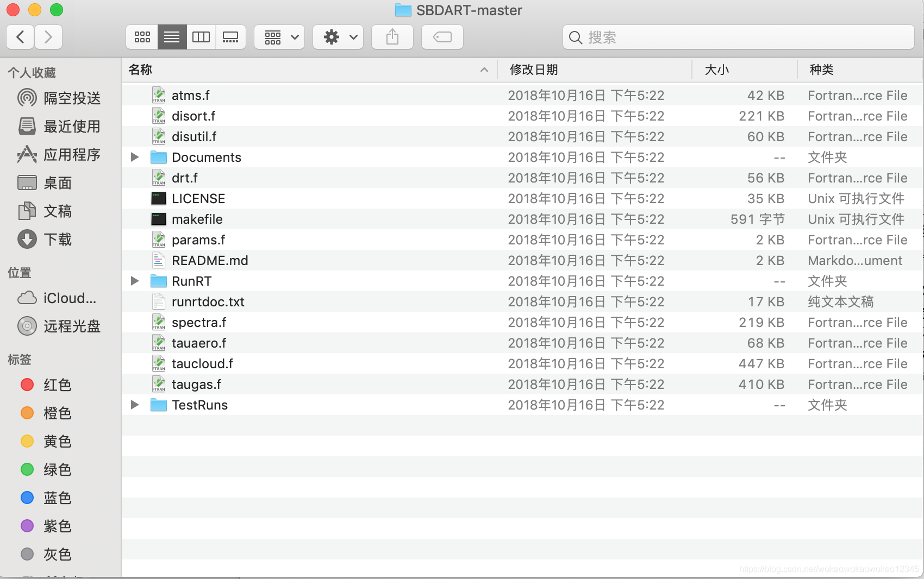Select the taugas.f file name
The height and width of the screenshot is (579, 924).
click(x=196, y=385)
